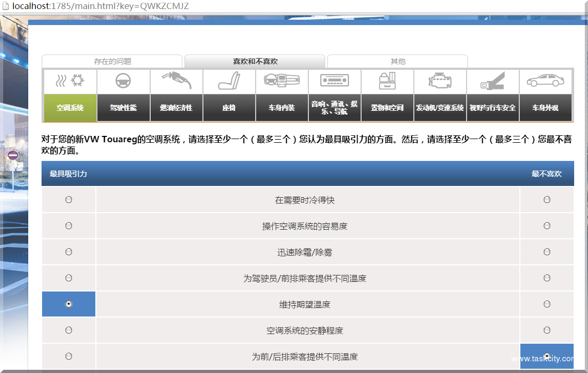Image resolution: width=588 pixels, height=373 pixels.
Task: Mark 迅速除霜/除雾 as least liked
Action: coord(547,252)
